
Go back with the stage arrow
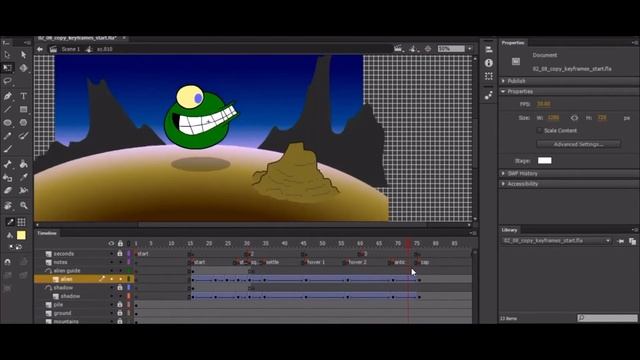[40, 49]
